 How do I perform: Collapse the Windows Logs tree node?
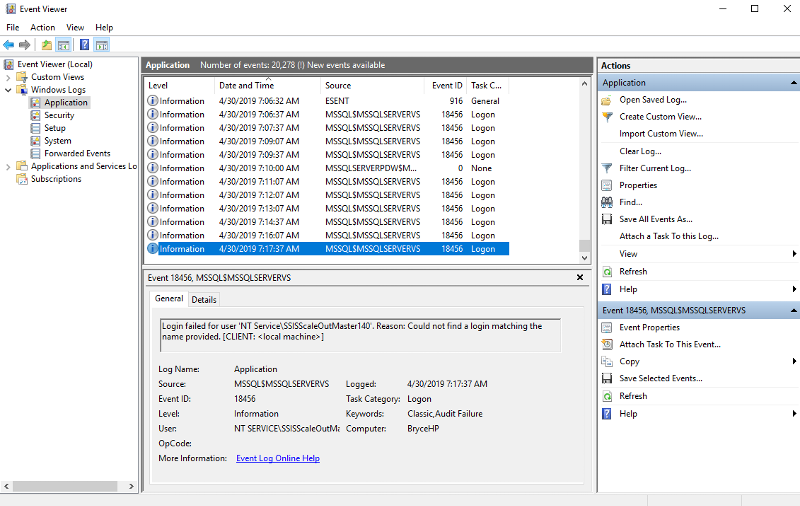tap(9, 90)
